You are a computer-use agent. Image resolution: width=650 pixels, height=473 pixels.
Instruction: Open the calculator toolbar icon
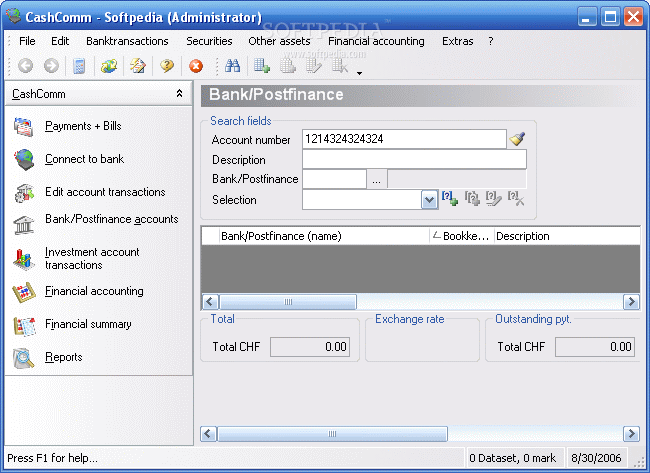click(79, 66)
